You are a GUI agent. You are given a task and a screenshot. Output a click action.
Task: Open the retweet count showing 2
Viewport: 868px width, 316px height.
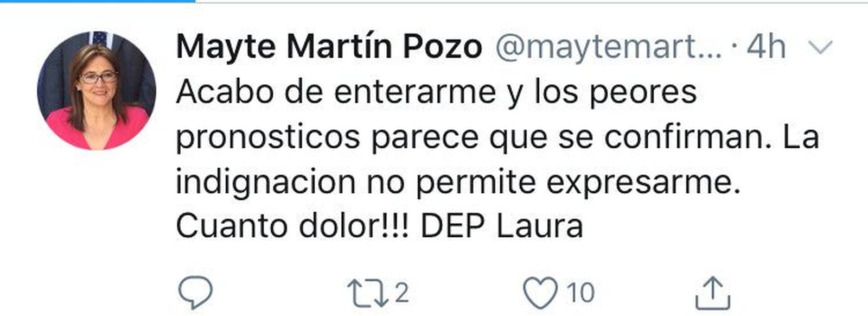point(401,293)
